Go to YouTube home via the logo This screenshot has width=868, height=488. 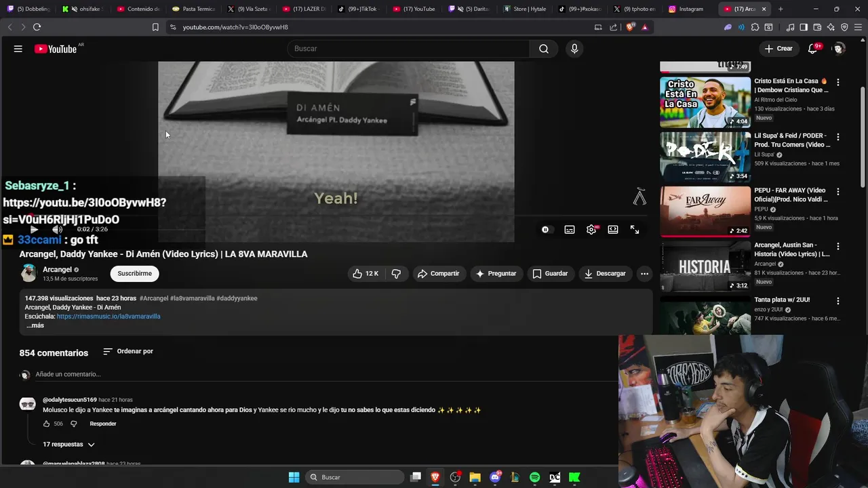click(56, 49)
